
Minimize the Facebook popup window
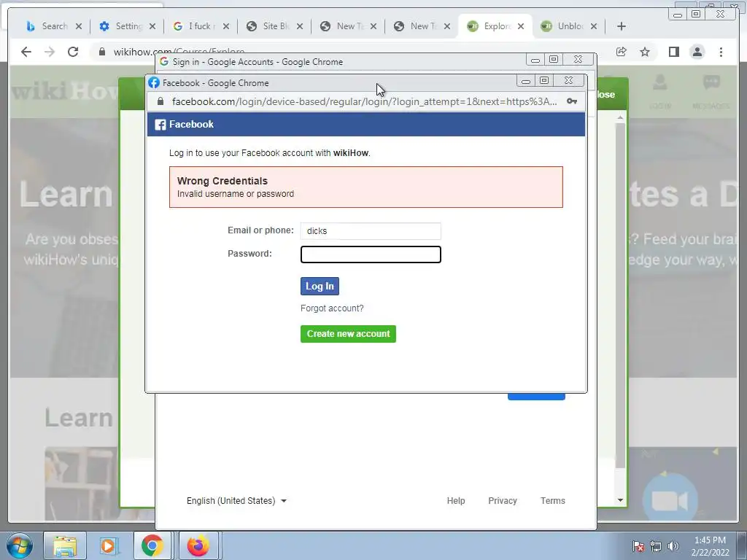[x=525, y=81]
